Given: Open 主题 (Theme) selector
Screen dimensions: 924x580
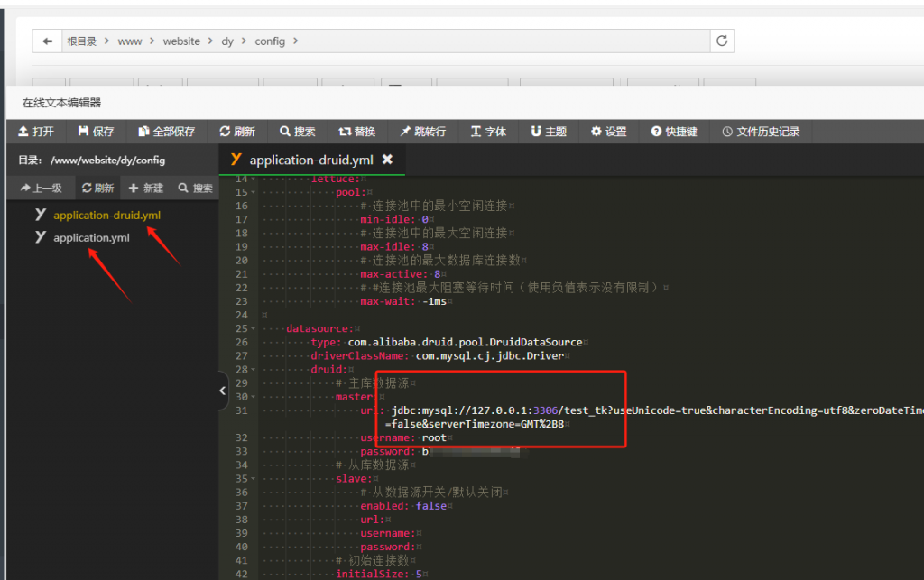Looking at the screenshot, I should pos(549,132).
